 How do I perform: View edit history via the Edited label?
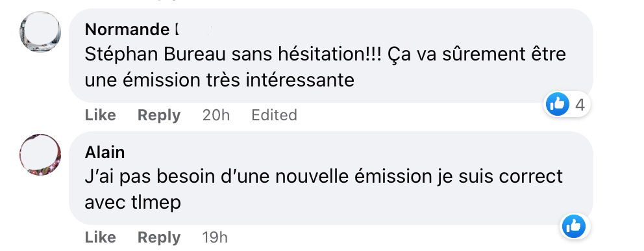(x=274, y=115)
